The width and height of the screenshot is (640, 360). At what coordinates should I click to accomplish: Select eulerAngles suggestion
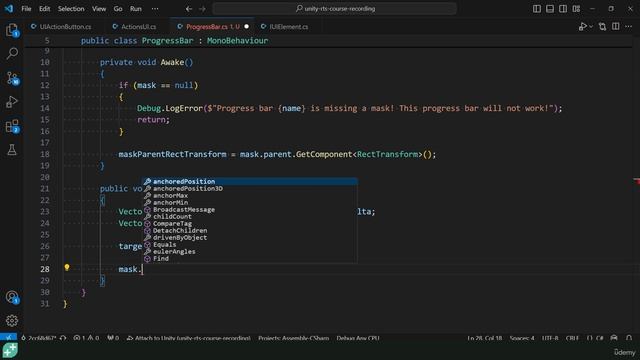click(x=249, y=251)
